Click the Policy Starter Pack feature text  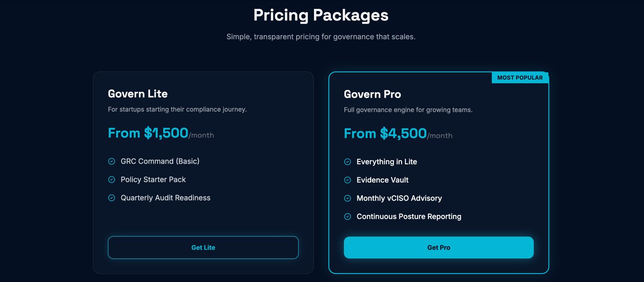153,179
